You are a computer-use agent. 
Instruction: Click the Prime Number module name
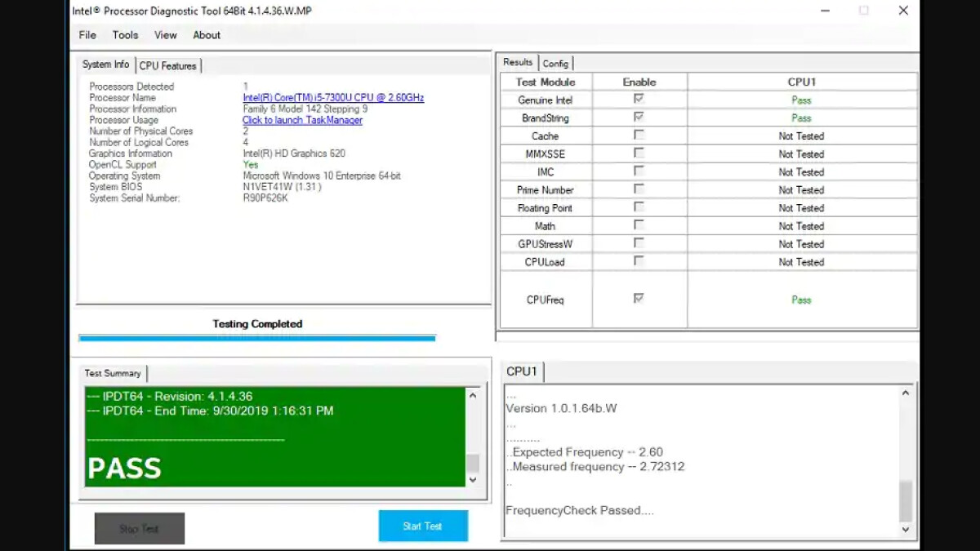(x=546, y=190)
